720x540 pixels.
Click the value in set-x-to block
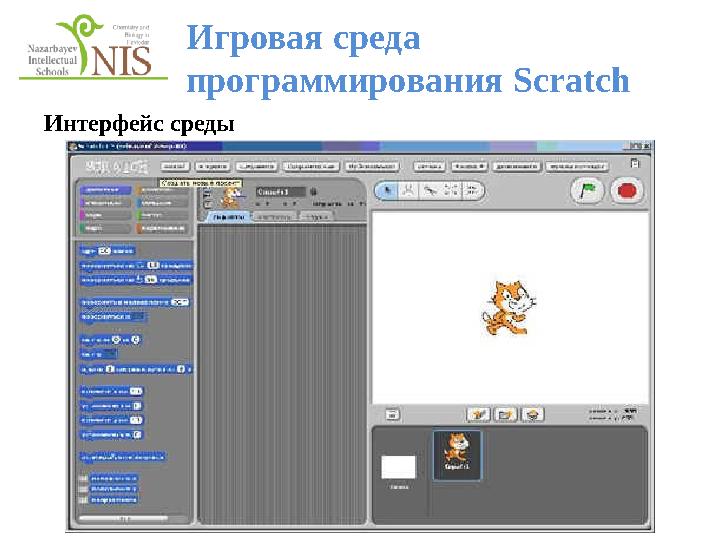click(137, 406)
